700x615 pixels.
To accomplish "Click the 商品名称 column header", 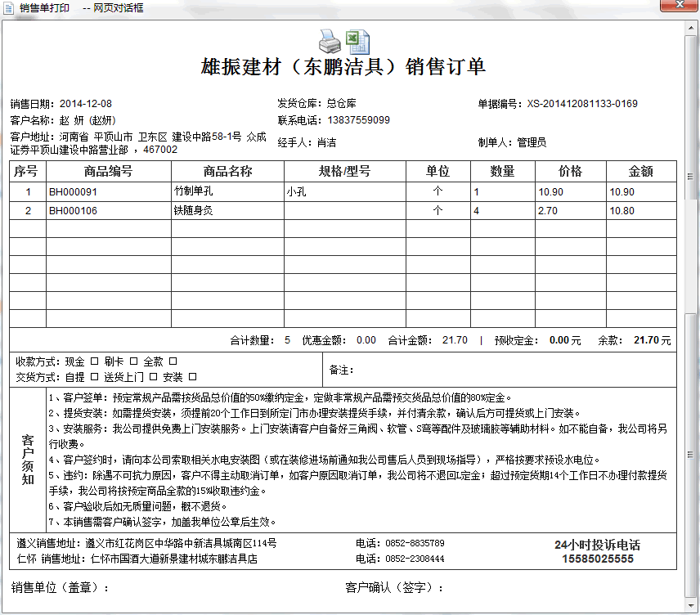I will [227, 171].
